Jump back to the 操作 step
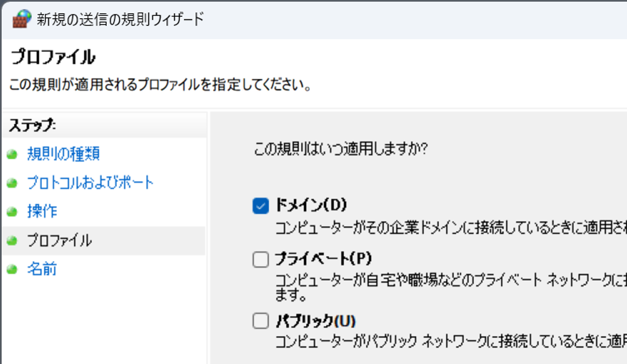 tap(42, 212)
